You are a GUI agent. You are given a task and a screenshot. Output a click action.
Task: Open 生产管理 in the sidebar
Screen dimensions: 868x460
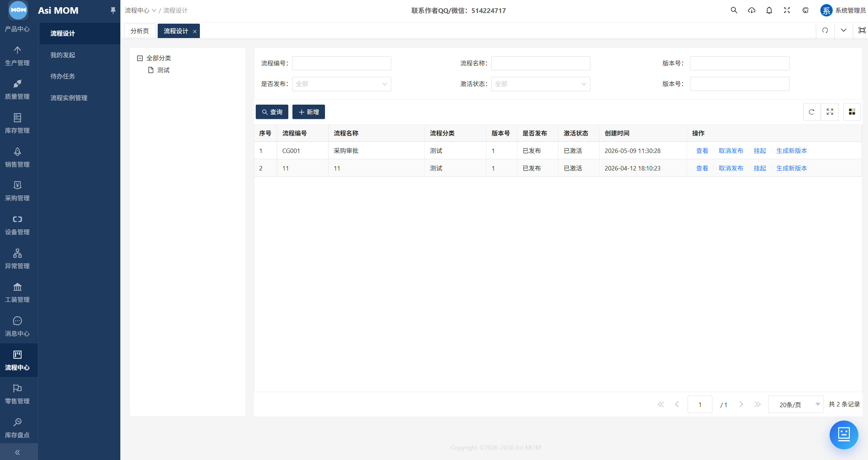coord(17,56)
